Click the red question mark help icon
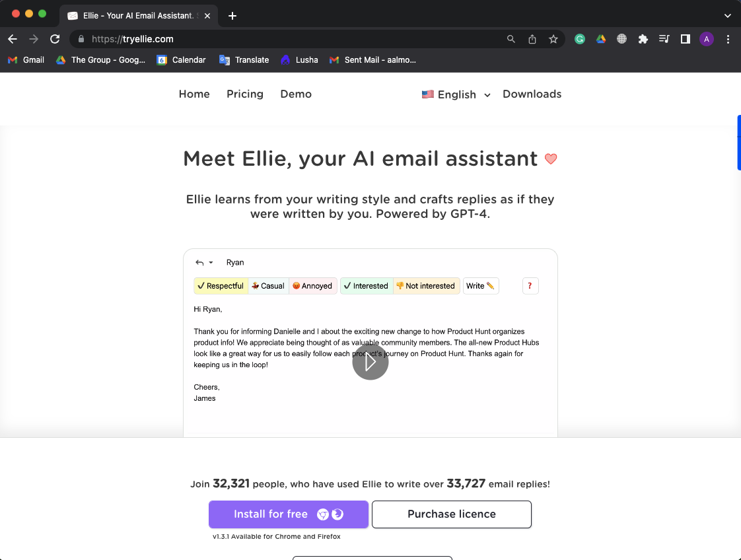Viewport: 741px width, 560px height. coord(530,286)
